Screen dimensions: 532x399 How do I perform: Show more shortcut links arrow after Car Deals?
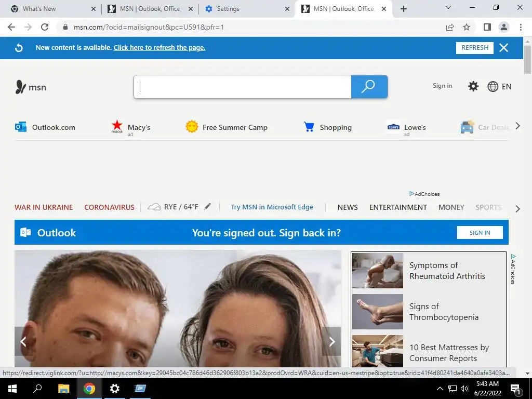(x=518, y=126)
